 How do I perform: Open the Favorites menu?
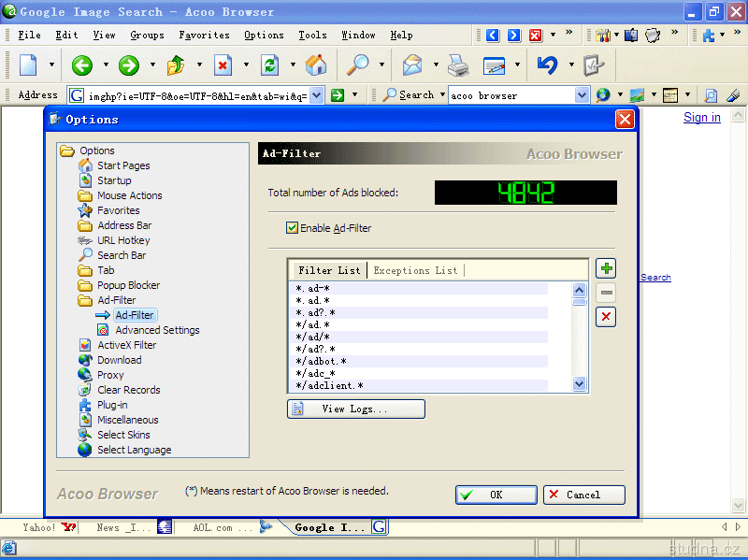click(204, 36)
